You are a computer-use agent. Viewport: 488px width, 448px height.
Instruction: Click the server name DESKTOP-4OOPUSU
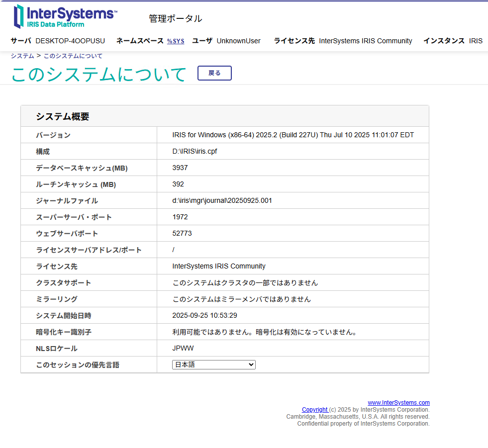click(x=70, y=41)
